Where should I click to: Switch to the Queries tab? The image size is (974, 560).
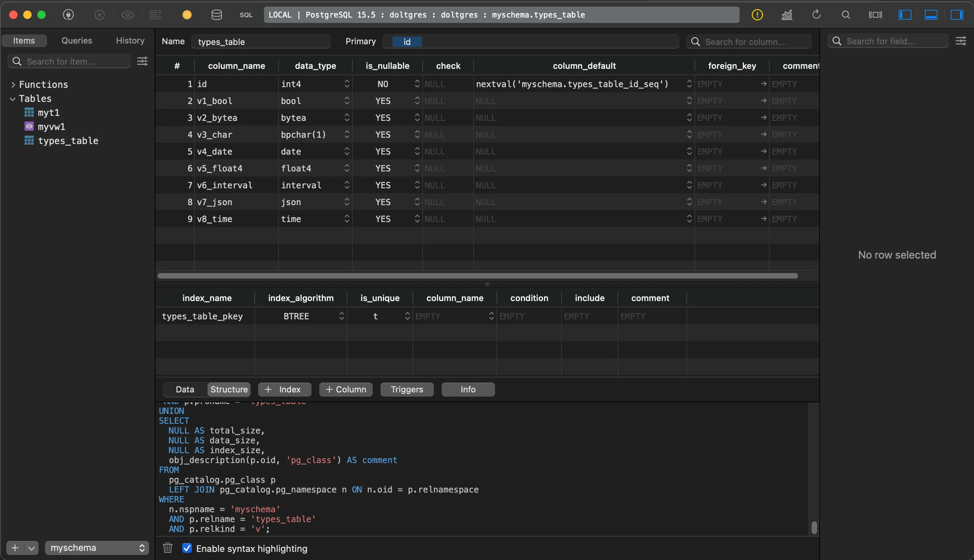[77, 41]
